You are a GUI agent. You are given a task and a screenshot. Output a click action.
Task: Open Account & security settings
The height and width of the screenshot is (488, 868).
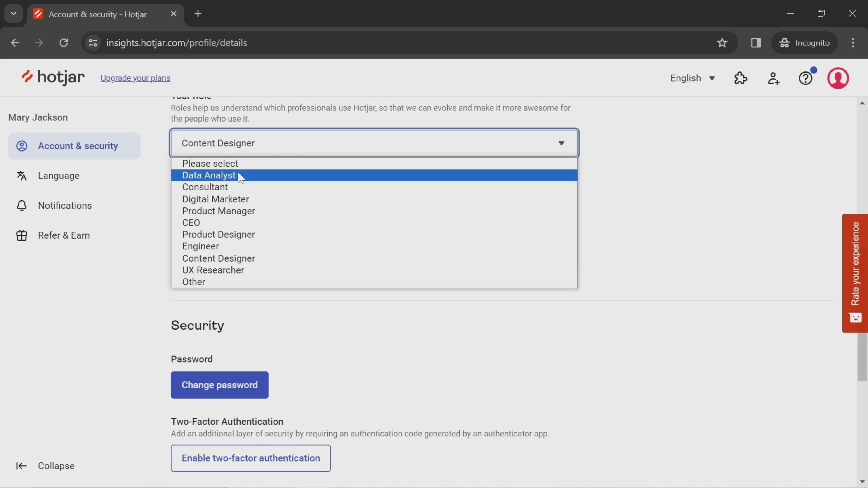(78, 146)
